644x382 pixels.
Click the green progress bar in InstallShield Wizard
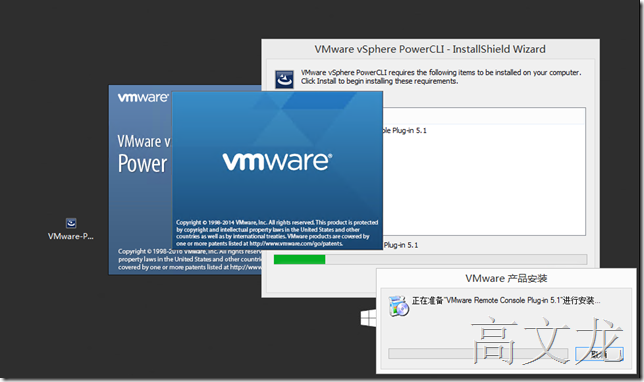[x=430, y=259]
